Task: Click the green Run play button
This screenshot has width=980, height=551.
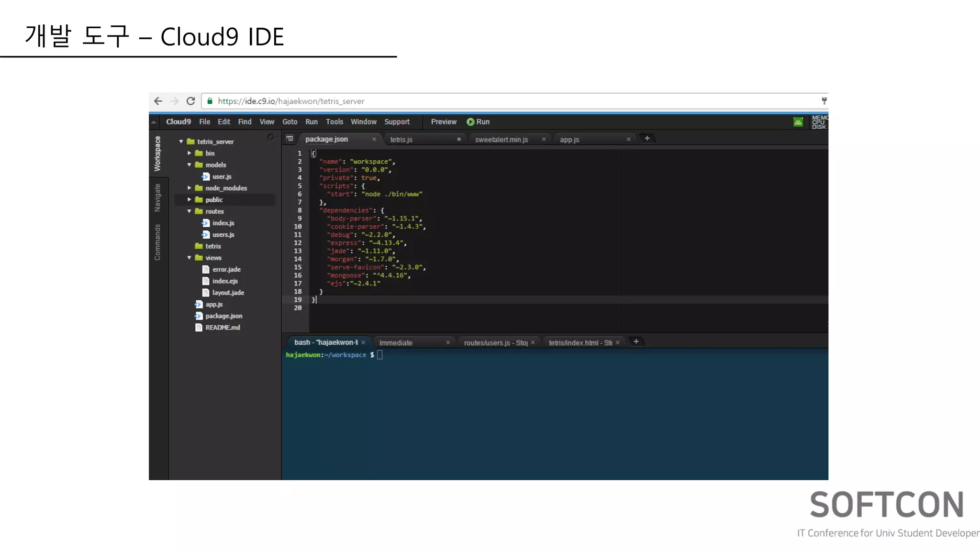Action: pyautogui.click(x=478, y=122)
